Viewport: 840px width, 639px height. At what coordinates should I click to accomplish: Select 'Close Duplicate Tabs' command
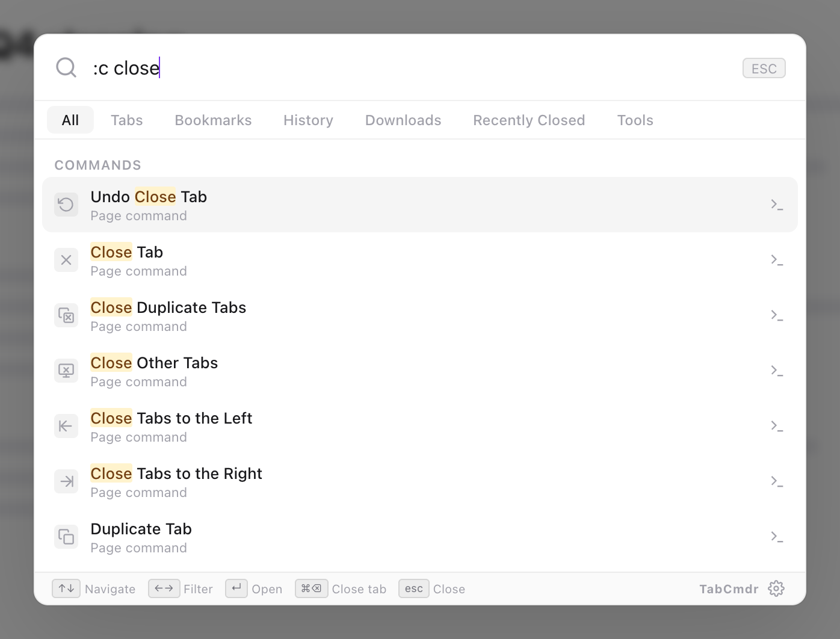[420, 315]
